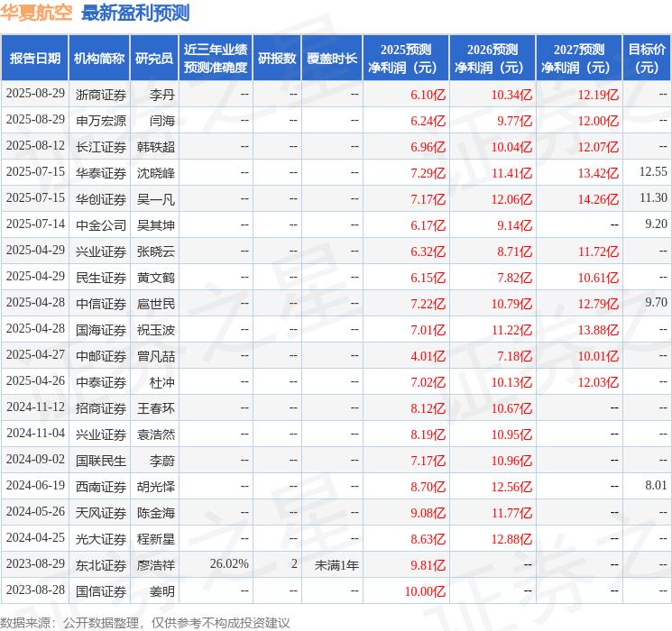The height and width of the screenshot is (631, 672).
Task: Select the 研究员 column header
Action: (154, 59)
